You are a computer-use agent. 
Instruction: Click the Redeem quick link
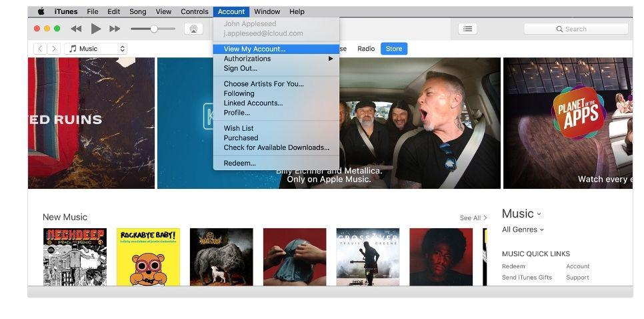[x=513, y=266]
